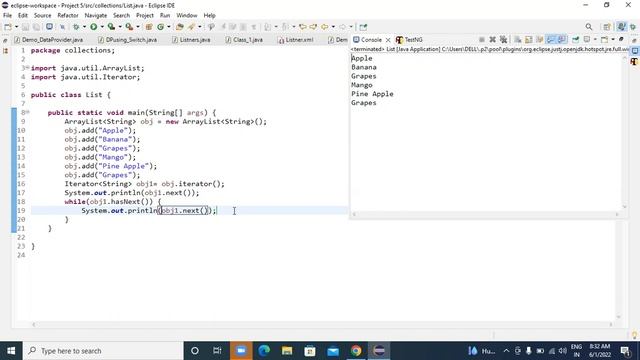Viewport: 640px width, 360px height.
Task: Open the Back history dropdown arrow
Action: [x=333, y=27]
